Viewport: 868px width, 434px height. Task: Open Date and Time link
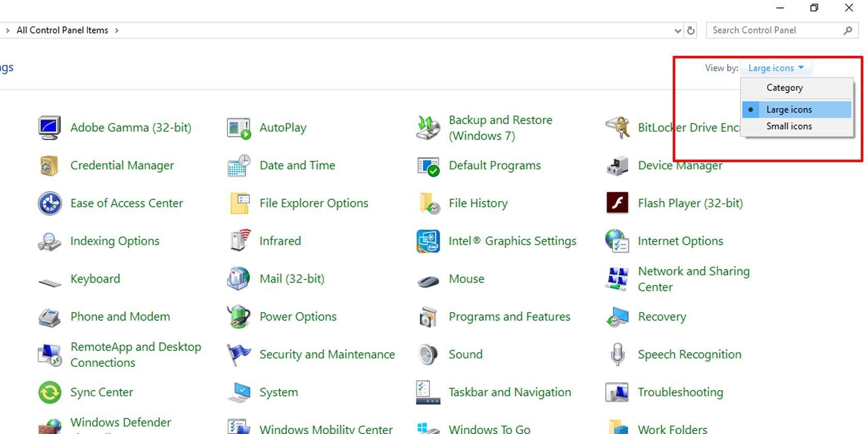297,165
